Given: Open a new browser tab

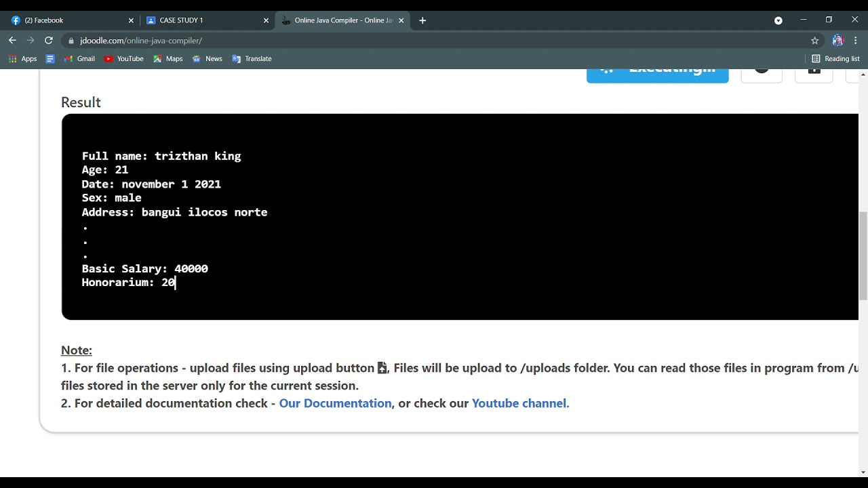Looking at the screenshot, I should click(x=422, y=20).
